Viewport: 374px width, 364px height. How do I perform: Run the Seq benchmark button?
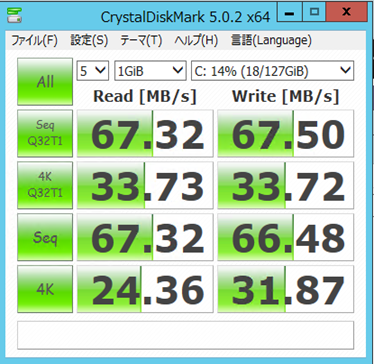[x=45, y=237]
